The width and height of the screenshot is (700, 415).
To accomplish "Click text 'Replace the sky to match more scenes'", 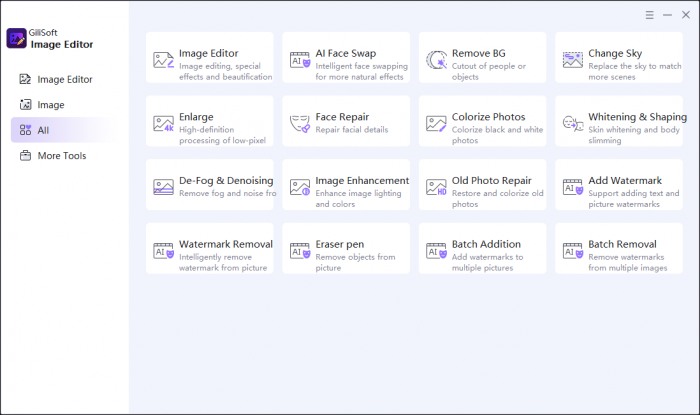I will click(634, 71).
